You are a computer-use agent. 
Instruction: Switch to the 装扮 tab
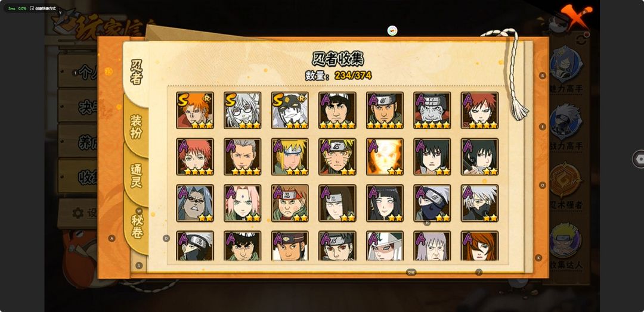[x=137, y=127]
